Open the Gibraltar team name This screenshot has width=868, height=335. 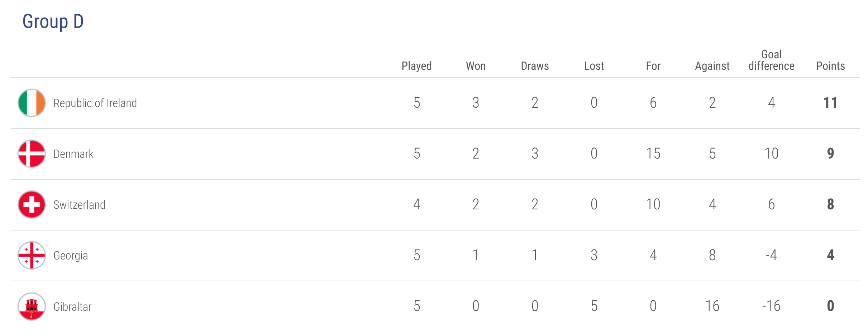(72, 307)
